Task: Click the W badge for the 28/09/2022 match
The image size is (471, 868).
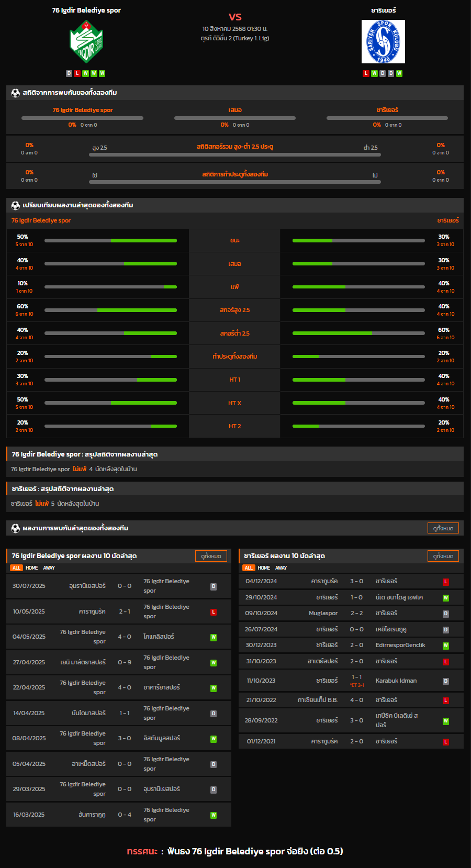Action: click(446, 721)
